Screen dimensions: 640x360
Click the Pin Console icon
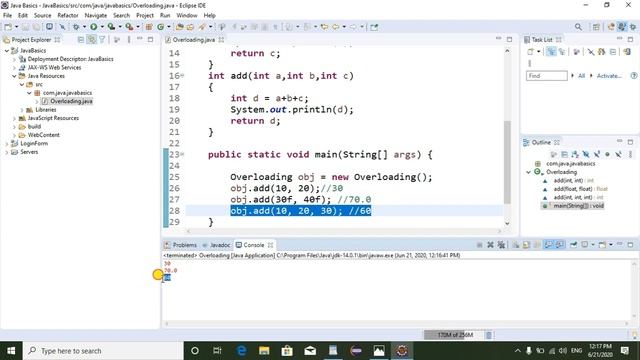coord(573,245)
